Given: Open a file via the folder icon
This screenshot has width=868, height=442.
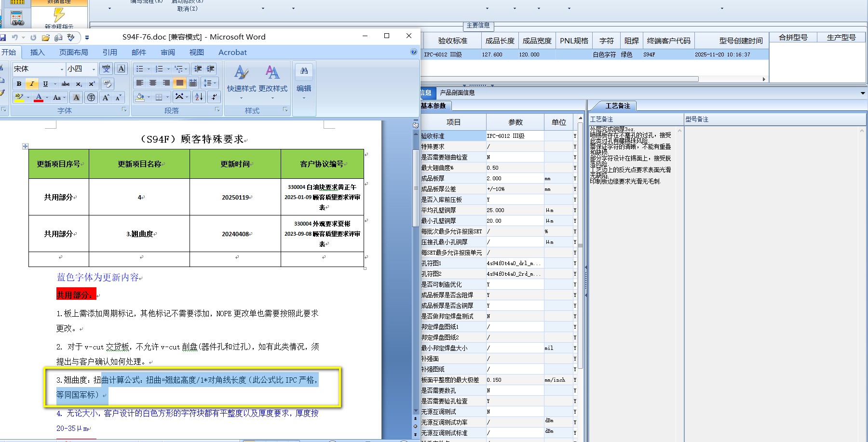Looking at the screenshot, I should [46, 37].
